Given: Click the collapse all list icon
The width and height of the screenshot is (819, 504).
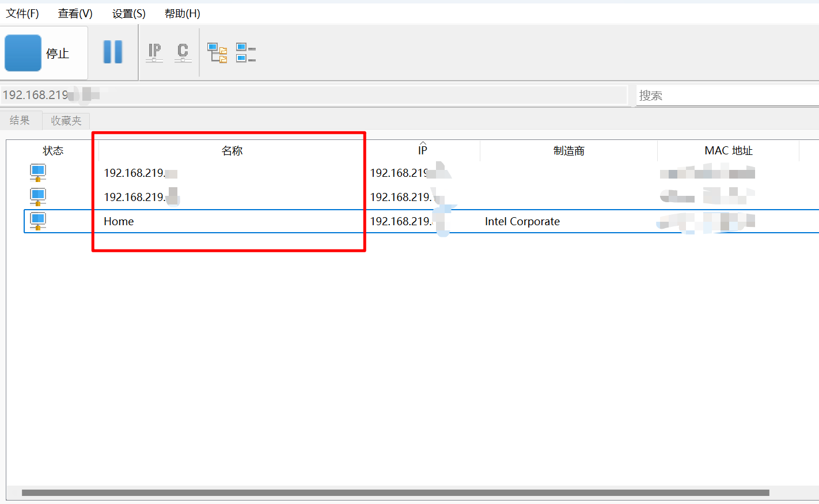Looking at the screenshot, I should [x=246, y=53].
